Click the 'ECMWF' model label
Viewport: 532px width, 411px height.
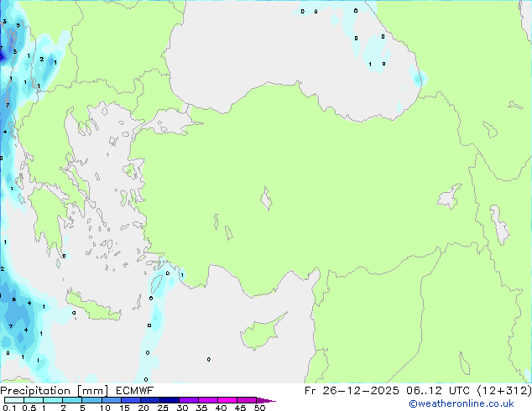[x=135, y=391]
